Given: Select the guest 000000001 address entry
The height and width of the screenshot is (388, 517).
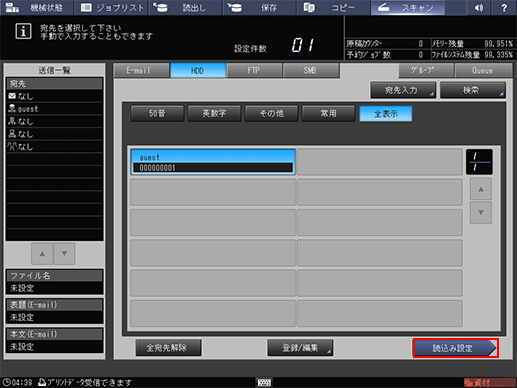Looking at the screenshot, I should (213, 162).
